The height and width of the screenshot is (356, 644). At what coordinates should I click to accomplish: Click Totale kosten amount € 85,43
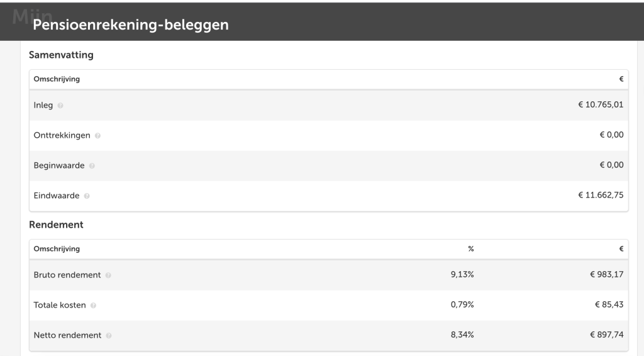pos(609,304)
